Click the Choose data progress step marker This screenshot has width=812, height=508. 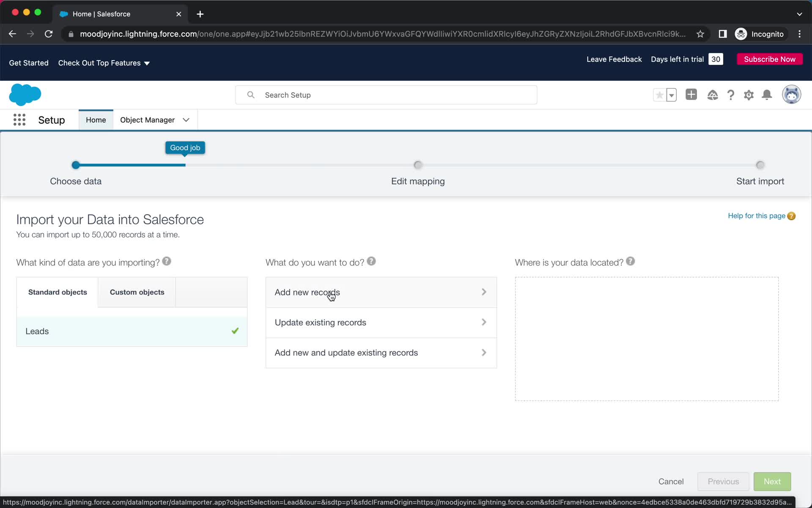pos(76,165)
